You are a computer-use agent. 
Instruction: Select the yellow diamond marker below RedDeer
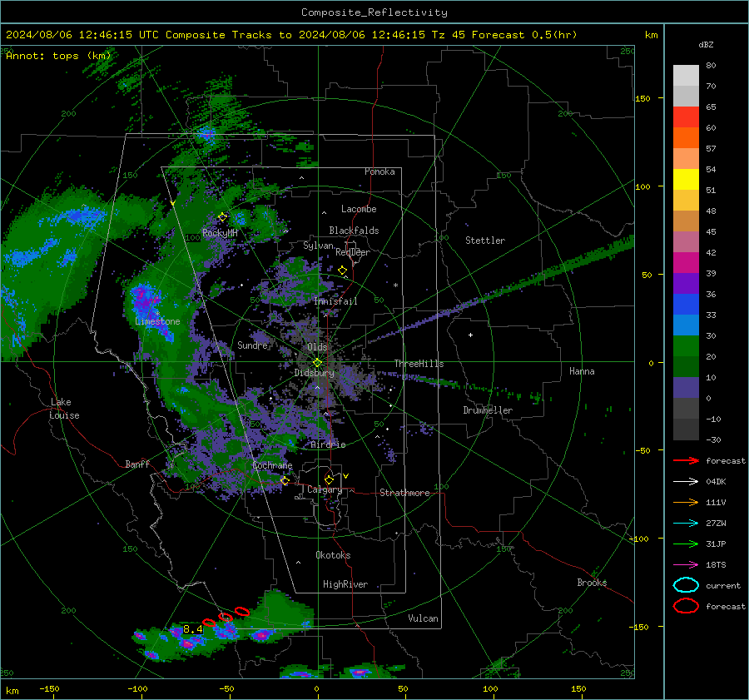pyautogui.click(x=342, y=271)
